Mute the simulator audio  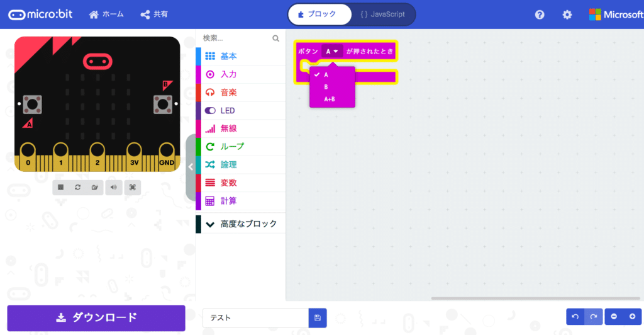coord(114,188)
